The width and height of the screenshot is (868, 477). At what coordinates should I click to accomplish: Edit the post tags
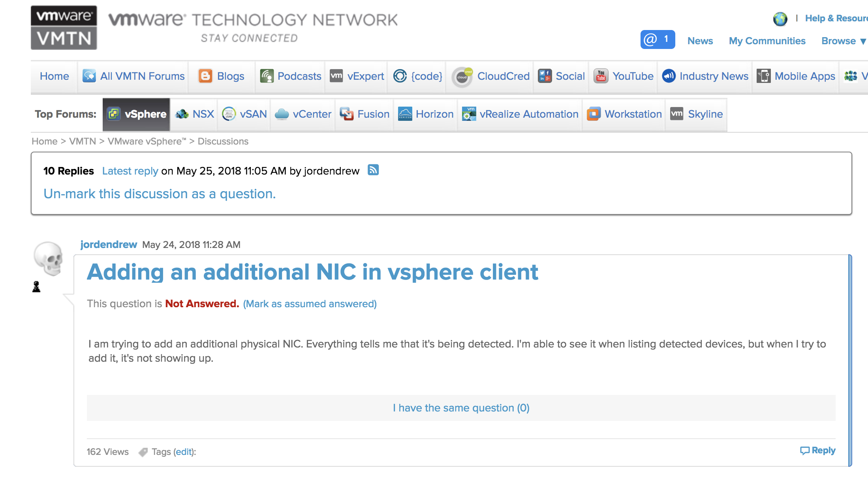184,452
